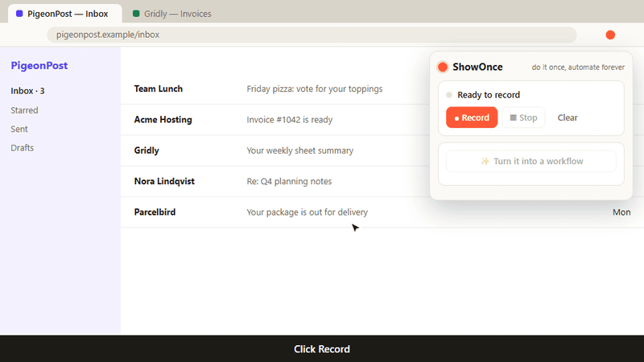Click the PigeonPost tab favicon
Screen dimensions: 644x362
coord(19,14)
